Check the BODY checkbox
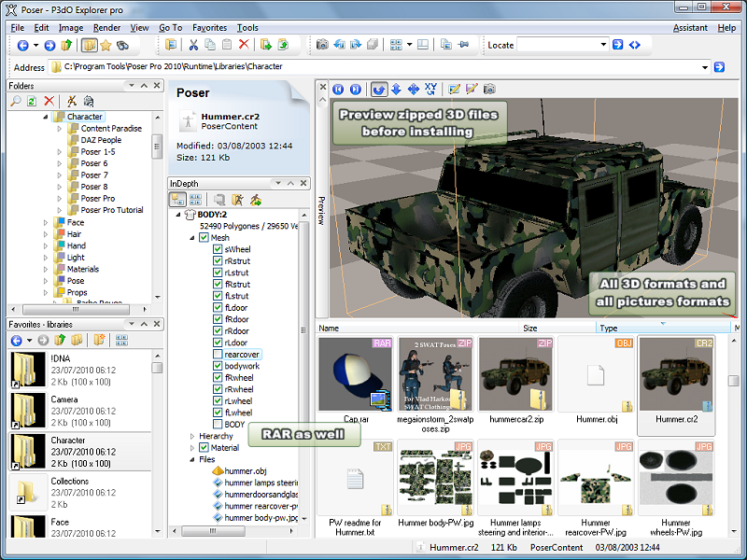This screenshot has width=747, height=560. click(x=218, y=425)
